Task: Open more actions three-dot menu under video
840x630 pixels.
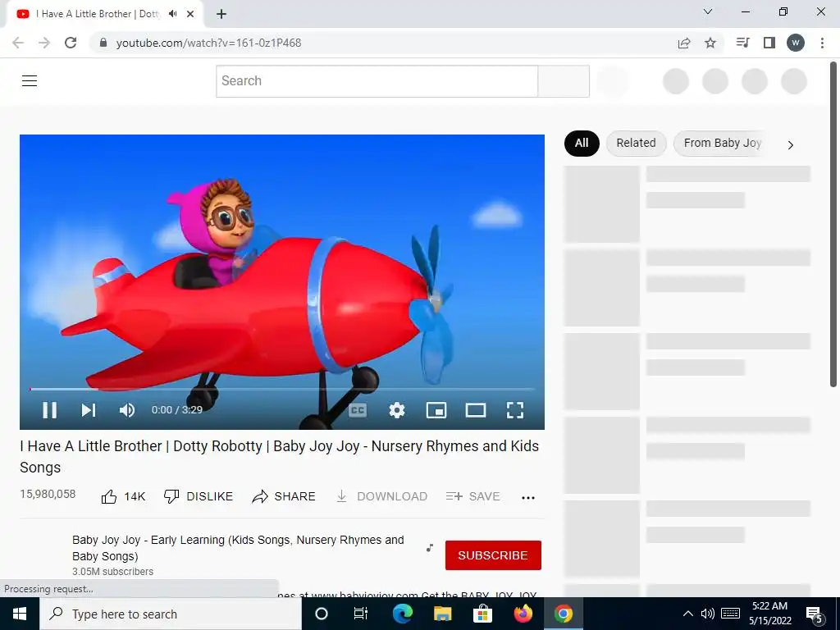Action: tap(528, 498)
